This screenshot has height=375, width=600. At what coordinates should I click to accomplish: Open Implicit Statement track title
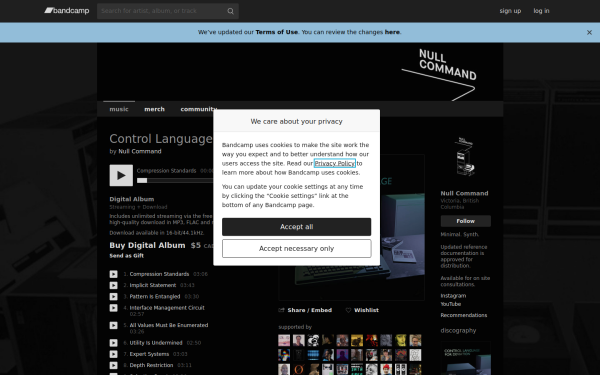153,285
